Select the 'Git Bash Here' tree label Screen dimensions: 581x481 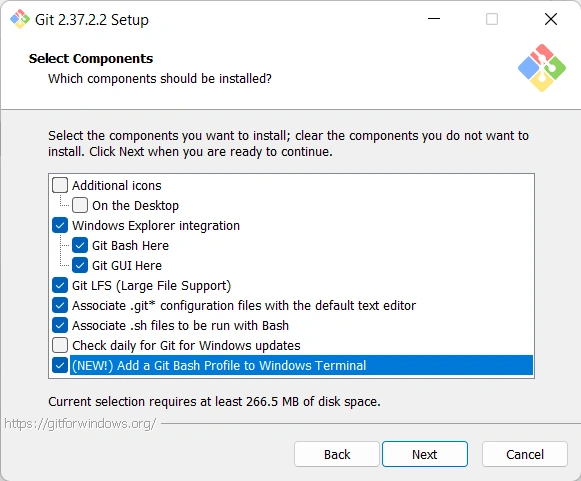pos(130,245)
